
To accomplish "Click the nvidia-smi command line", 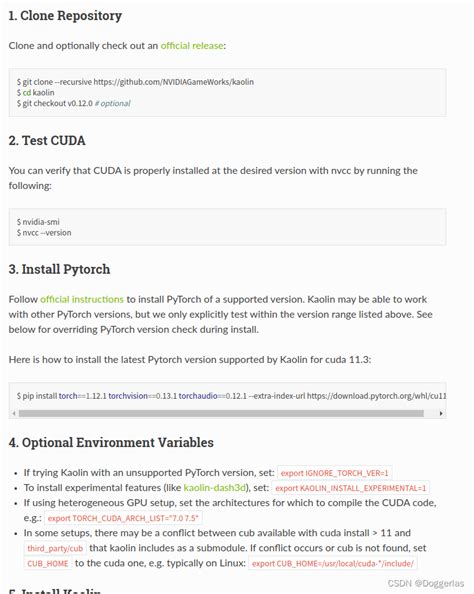I will point(38,222).
